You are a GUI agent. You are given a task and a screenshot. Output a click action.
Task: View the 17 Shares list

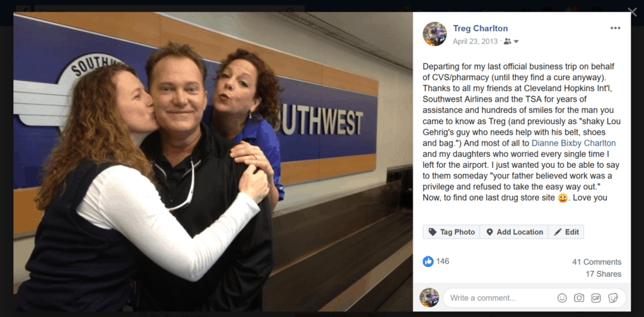tap(604, 274)
